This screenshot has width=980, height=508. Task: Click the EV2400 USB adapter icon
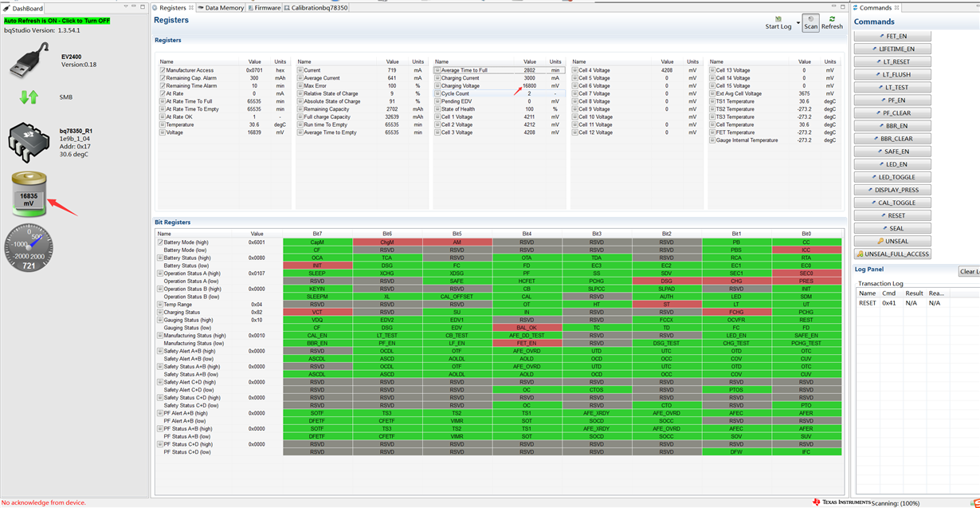point(29,60)
